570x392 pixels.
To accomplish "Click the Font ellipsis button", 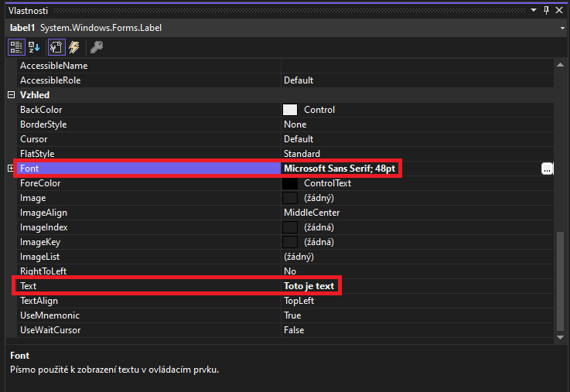I will coord(547,169).
